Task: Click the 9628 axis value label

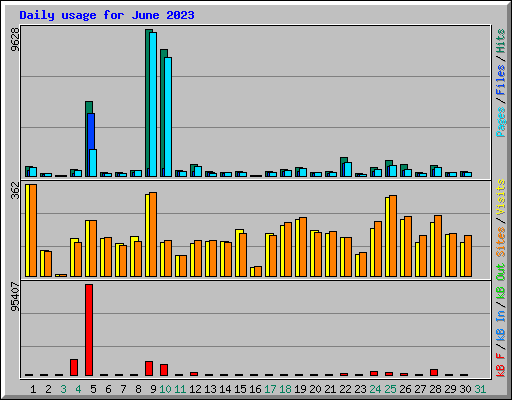Action: click(15, 39)
